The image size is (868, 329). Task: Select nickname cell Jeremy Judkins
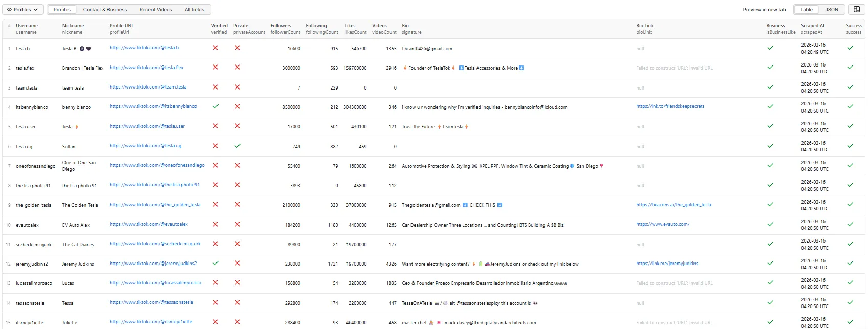pos(78,264)
